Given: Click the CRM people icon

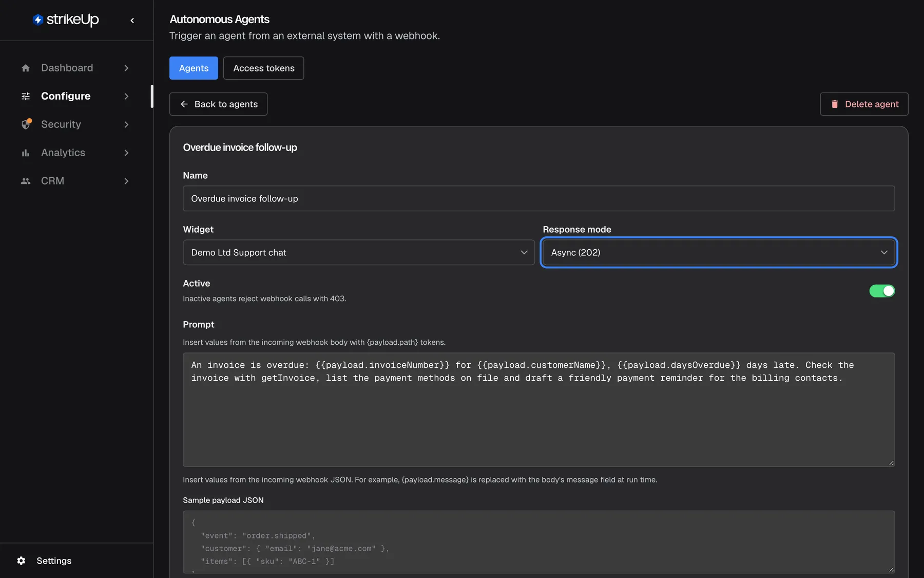Looking at the screenshot, I should point(26,181).
